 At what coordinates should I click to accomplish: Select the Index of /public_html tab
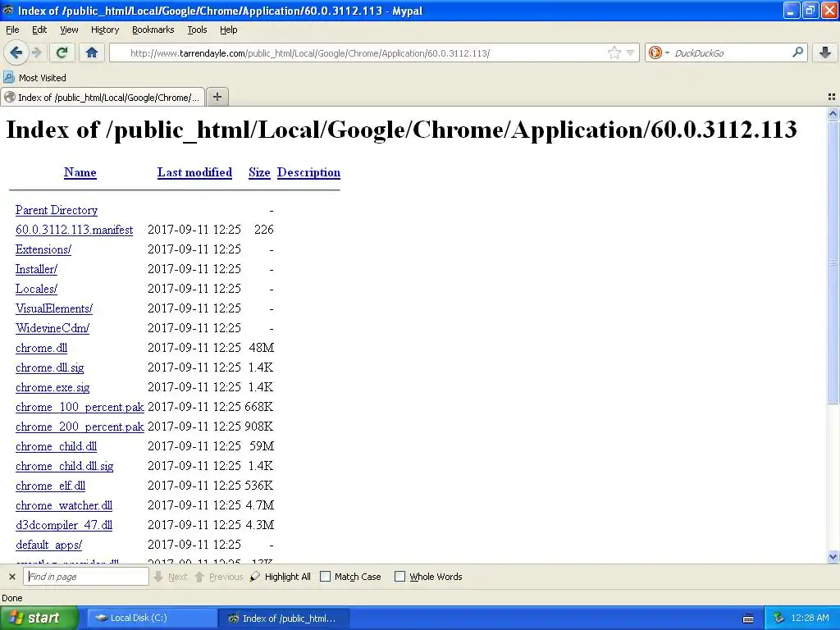[x=103, y=97]
